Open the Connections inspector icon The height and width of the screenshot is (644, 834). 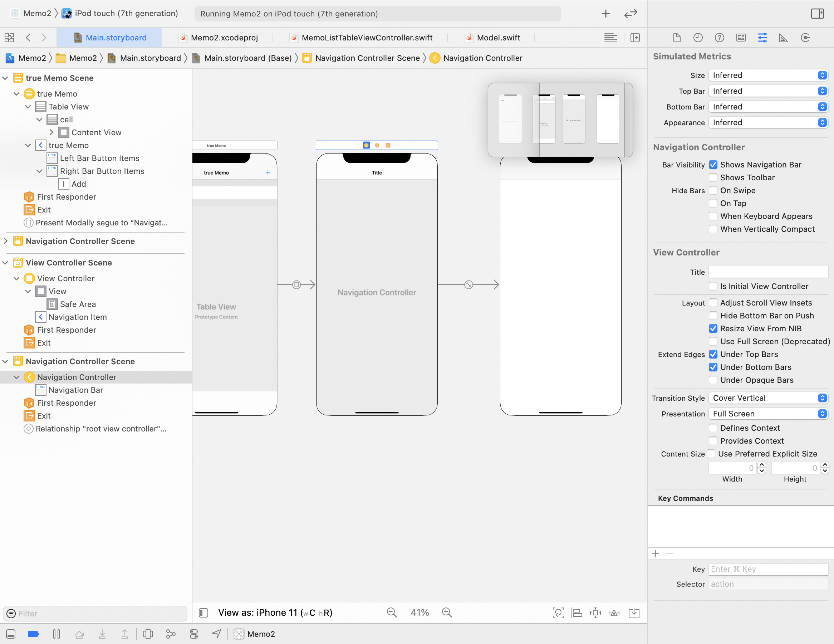coord(805,38)
